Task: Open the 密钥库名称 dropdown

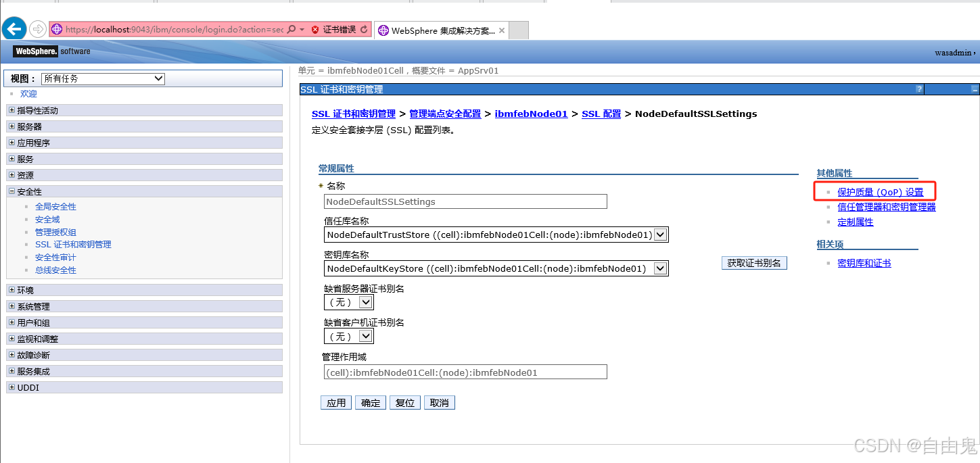Action: (x=496, y=268)
